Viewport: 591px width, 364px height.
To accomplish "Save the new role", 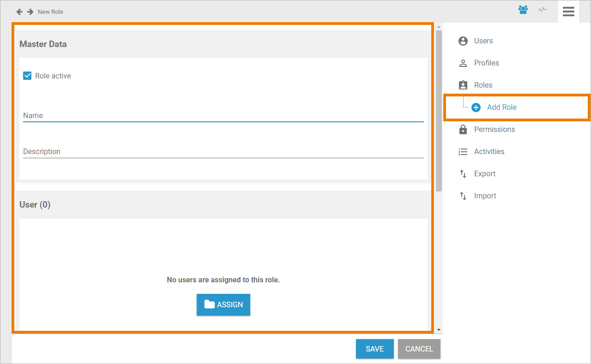I will [x=374, y=349].
